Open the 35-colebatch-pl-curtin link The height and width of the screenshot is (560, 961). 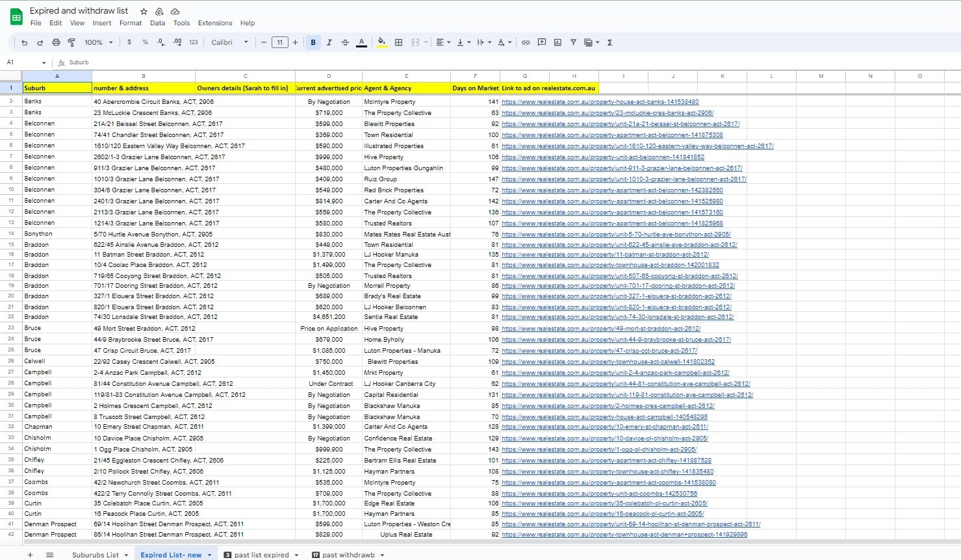[x=604, y=503]
